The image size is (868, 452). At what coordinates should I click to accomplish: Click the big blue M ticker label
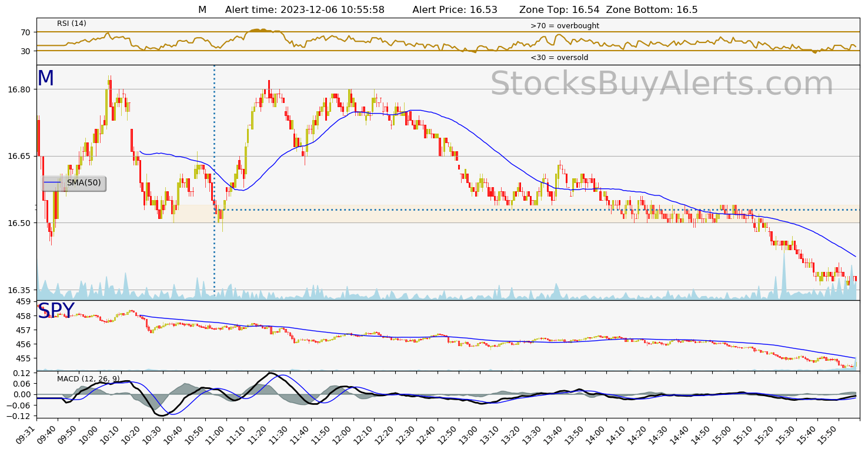(45, 79)
